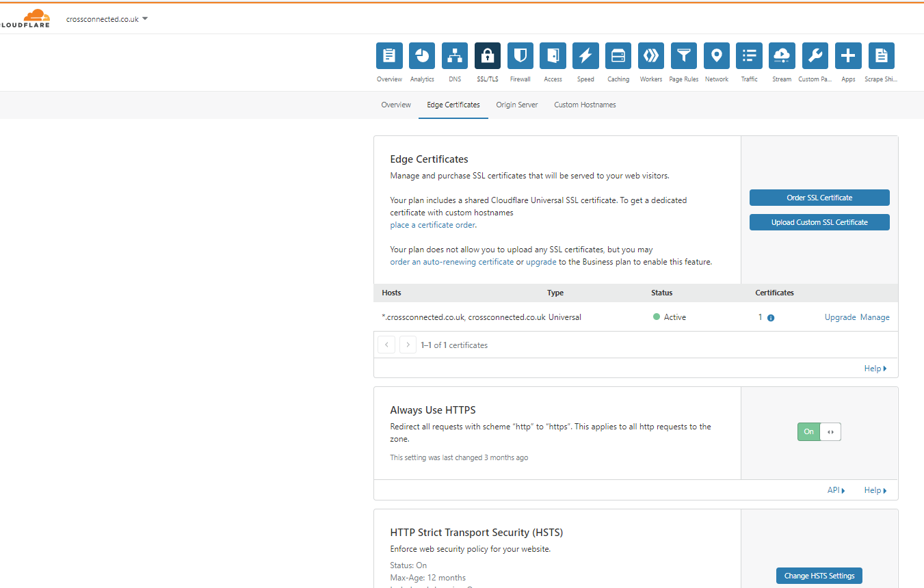Open the Apps plus icon
924x588 pixels.
[x=848, y=56]
